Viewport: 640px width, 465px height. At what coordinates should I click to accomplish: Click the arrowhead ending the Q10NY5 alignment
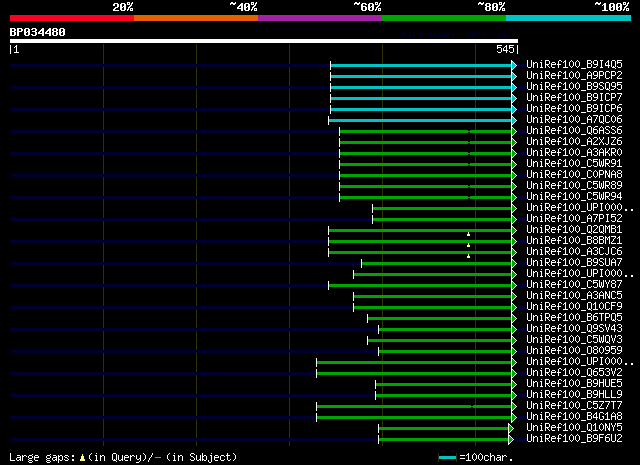pos(511,429)
